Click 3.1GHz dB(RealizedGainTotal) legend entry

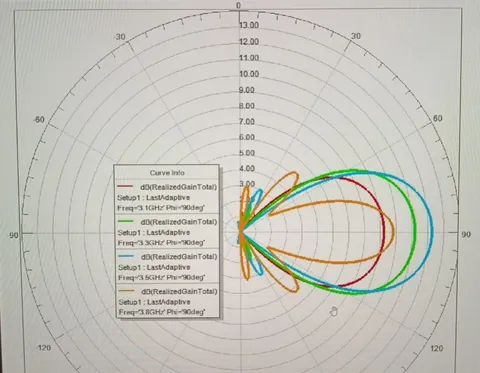pyautogui.click(x=179, y=187)
